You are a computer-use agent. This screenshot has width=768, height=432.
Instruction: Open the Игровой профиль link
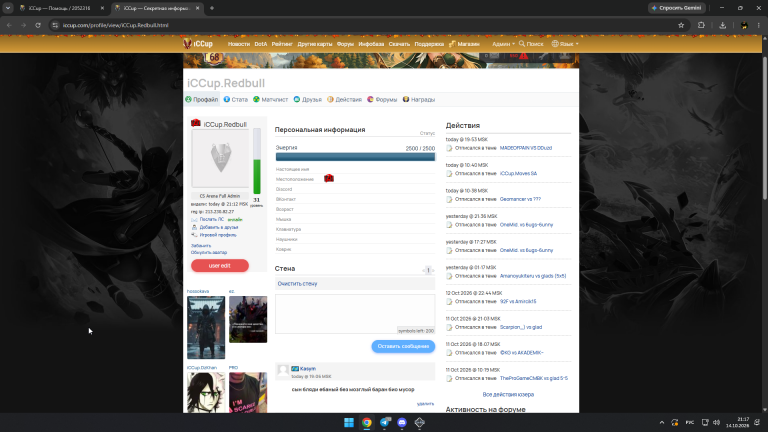217,235
